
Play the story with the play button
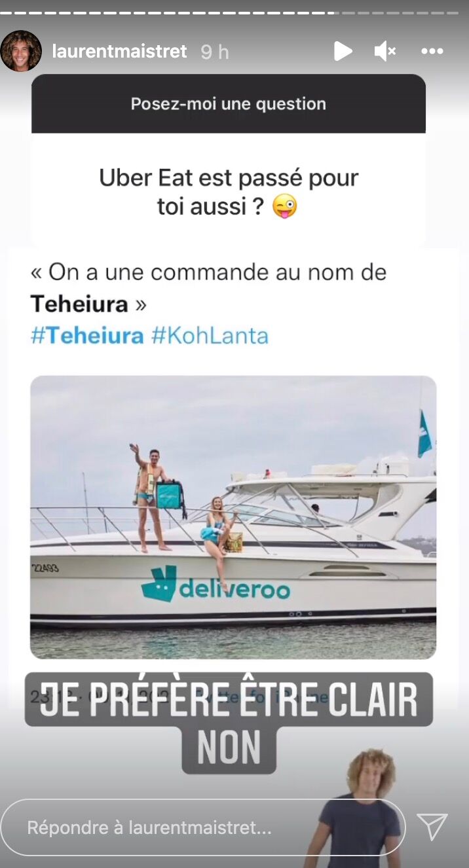[343, 51]
